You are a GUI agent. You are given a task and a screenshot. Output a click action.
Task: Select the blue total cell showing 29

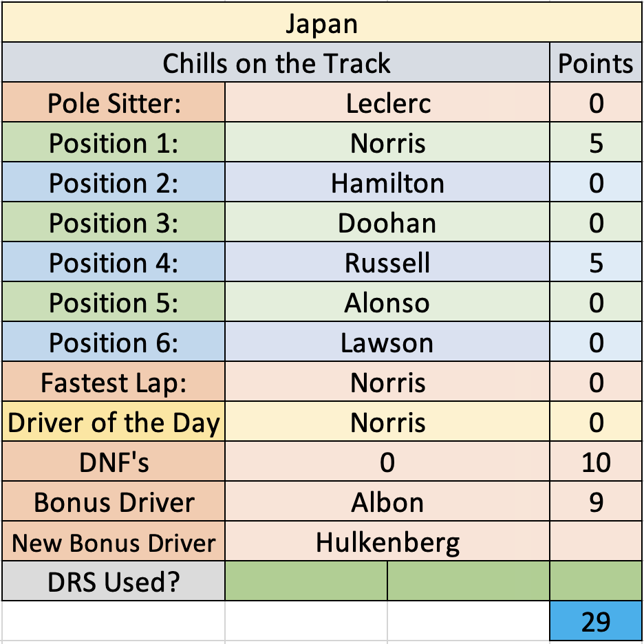[x=596, y=621]
